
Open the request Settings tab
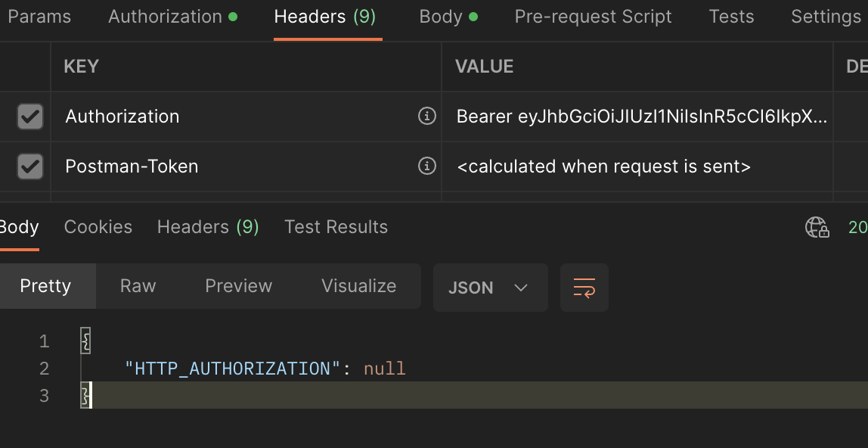point(826,17)
